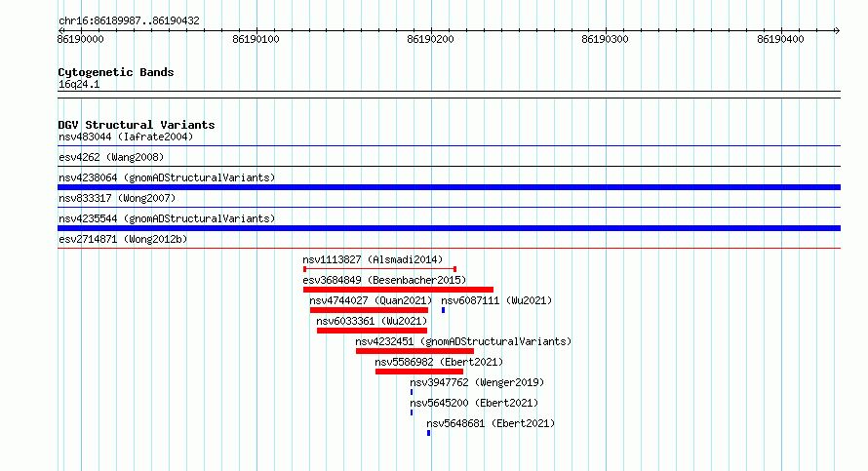Click the nsv483044 (Iafrate2004) variant label
The image size is (868, 471).
click(126, 137)
